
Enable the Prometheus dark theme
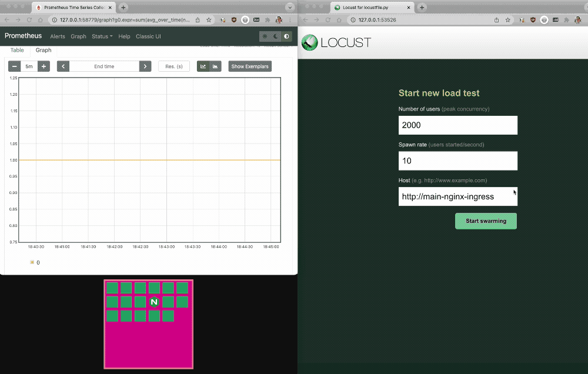[276, 36]
